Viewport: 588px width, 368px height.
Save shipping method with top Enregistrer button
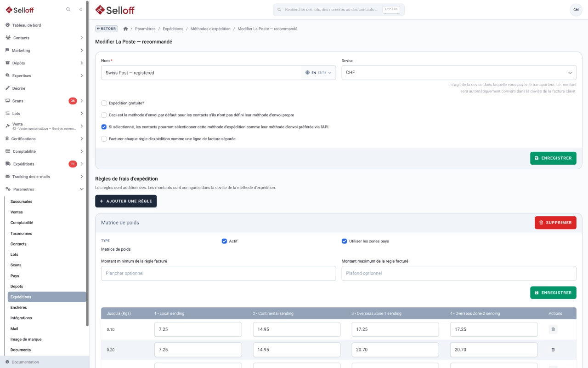553,158
